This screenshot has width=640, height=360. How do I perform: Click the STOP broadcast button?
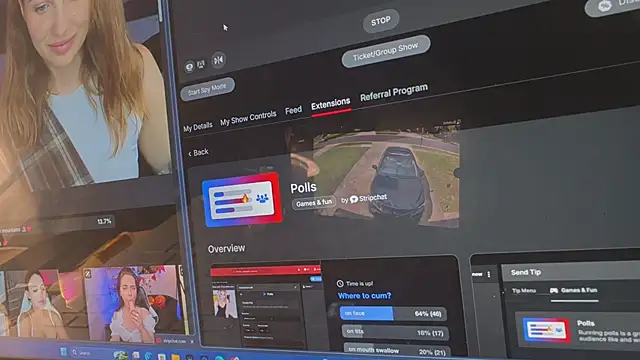381,21
